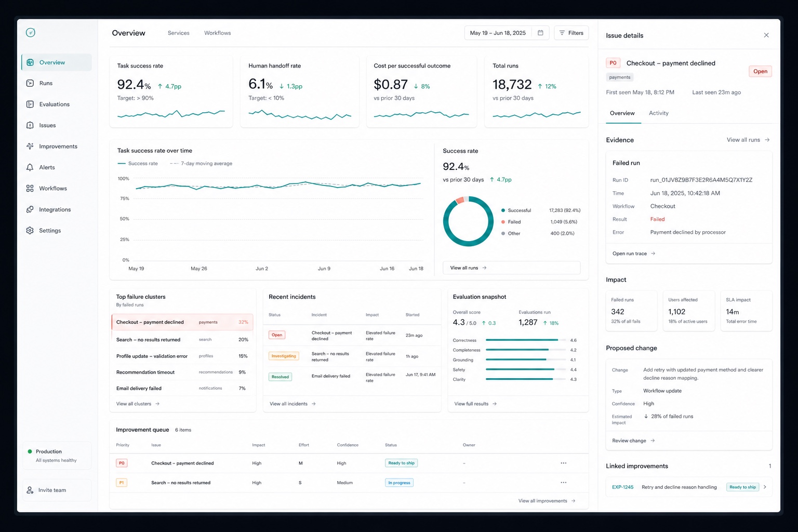This screenshot has height=532, width=798.
Task: Click the Safety score bar
Action: pos(526,369)
